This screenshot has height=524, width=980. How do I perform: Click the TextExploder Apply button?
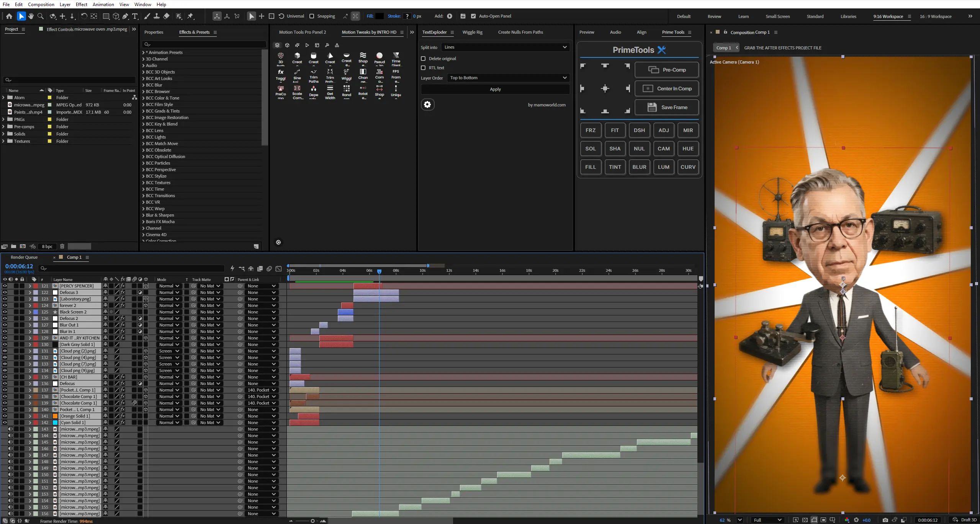pyautogui.click(x=495, y=89)
